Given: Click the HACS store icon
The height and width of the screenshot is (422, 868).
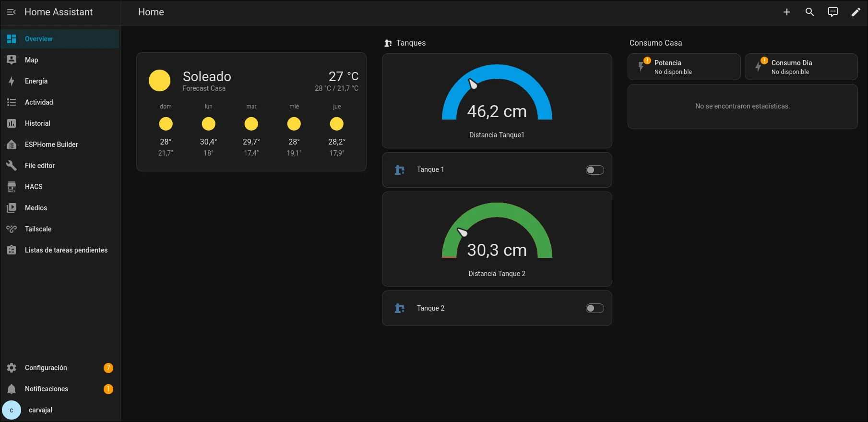Looking at the screenshot, I should (x=12, y=187).
